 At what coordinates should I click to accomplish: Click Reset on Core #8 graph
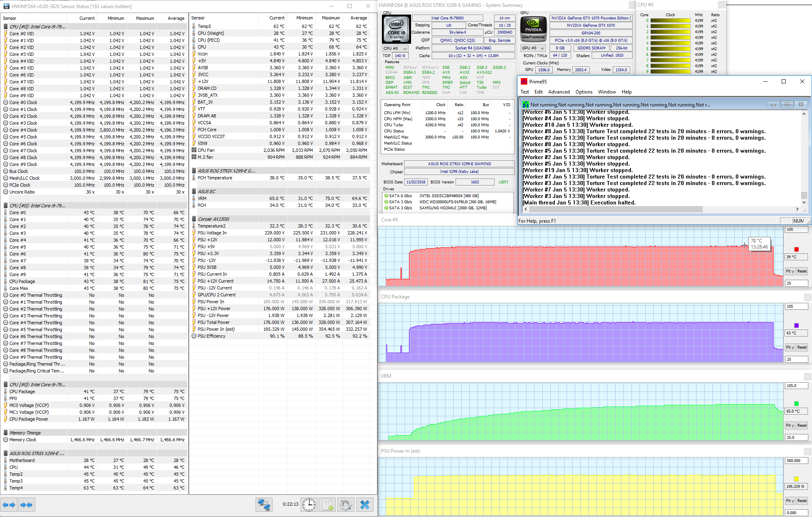tap(802, 271)
